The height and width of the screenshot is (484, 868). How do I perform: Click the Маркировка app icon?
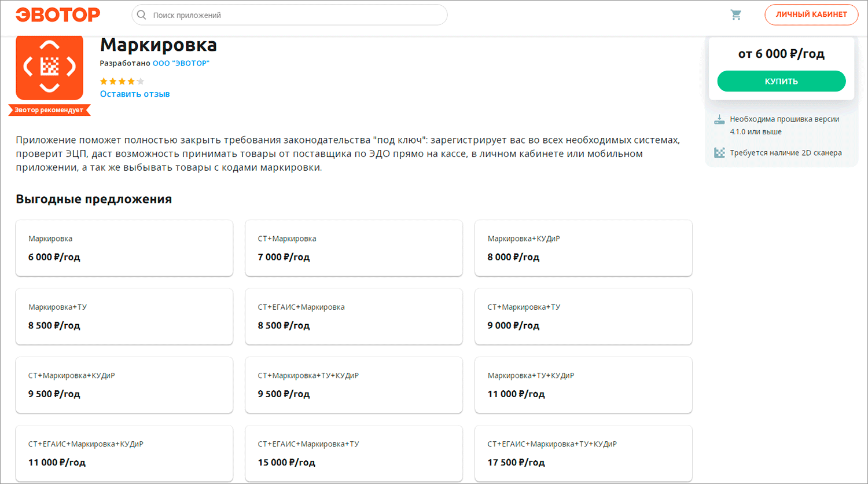click(x=50, y=67)
